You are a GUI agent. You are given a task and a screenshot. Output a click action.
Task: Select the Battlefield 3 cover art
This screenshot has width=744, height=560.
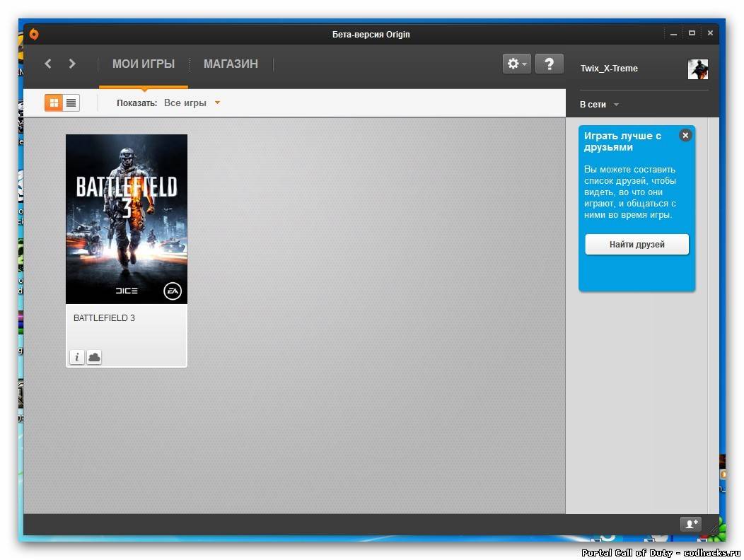[127, 218]
